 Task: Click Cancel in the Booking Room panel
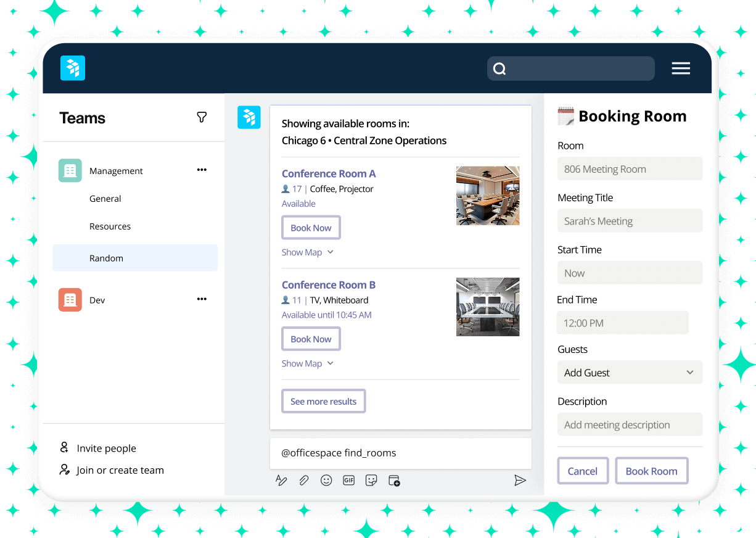coord(582,470)
